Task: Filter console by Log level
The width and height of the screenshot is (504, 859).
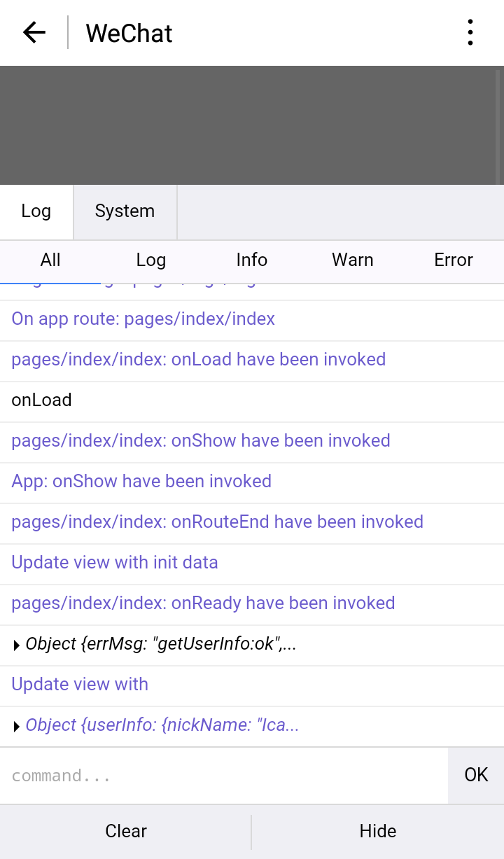Action: point(151,260)
